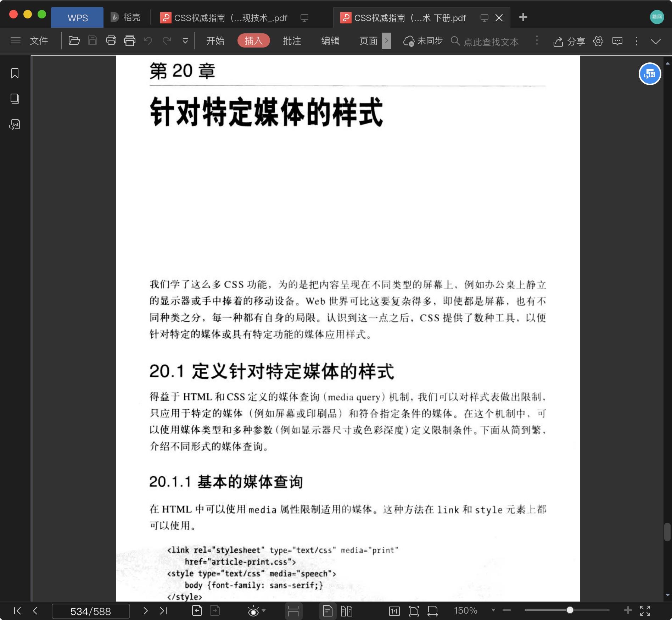The width and height of the screenshot is (672, 620).
Task: Show more ribbon tabs with the arrow
Action: coord(387,41)
